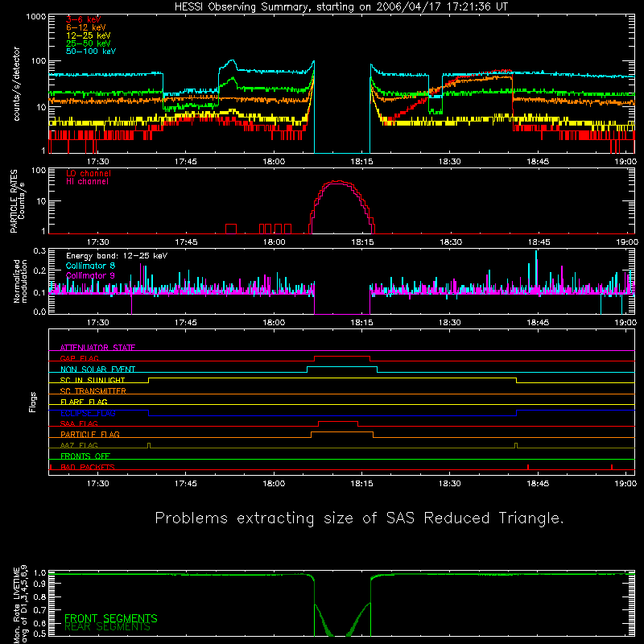Viewport: 644px width, 644px height.
Task: Click the Flags axis label
Action: [x=32, y=402]
